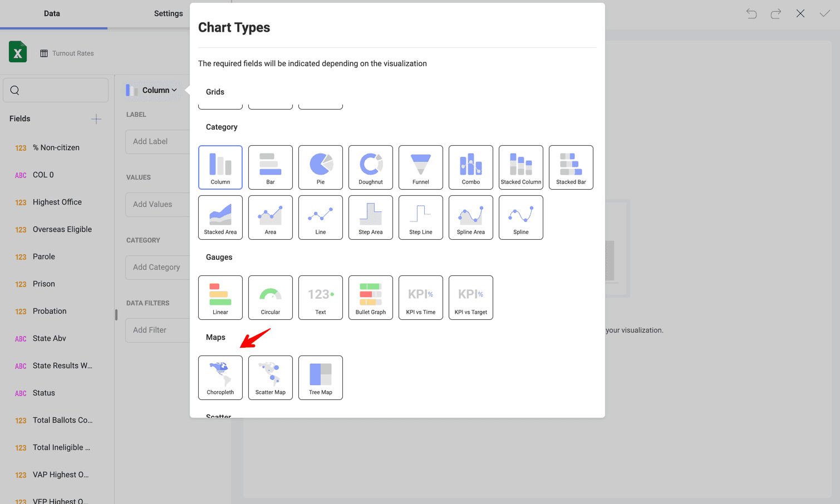This screenshot has width=840, height=504.
Task: Pick the Step Line chart
Action: pos(421,218)
